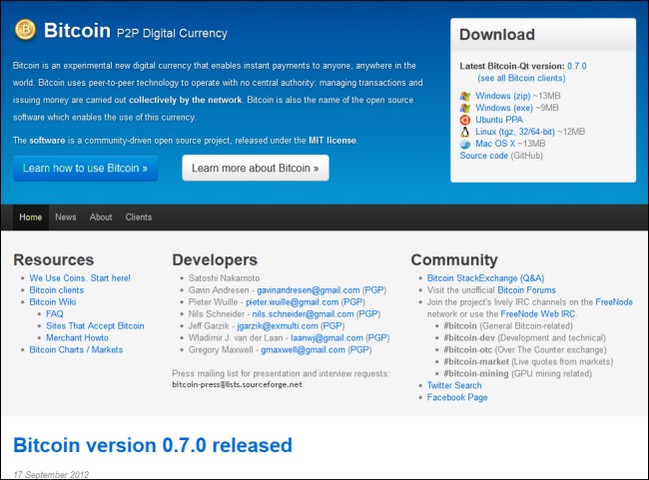Open the FreeNode network link
649x480 pixels.
[614, 302]
